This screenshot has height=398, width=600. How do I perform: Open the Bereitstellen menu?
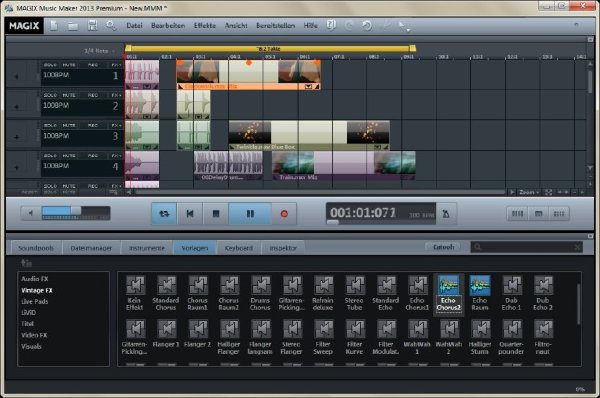(276, 26)
